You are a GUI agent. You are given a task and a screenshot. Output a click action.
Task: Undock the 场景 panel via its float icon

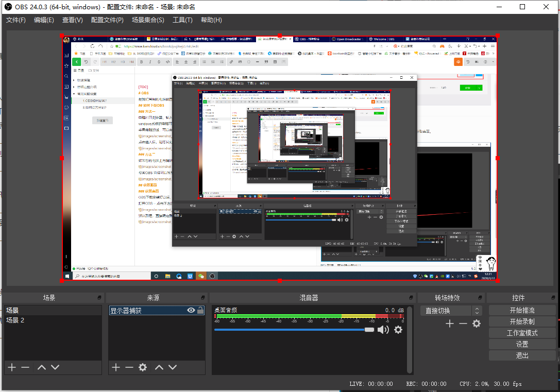[x=99, y=297]
